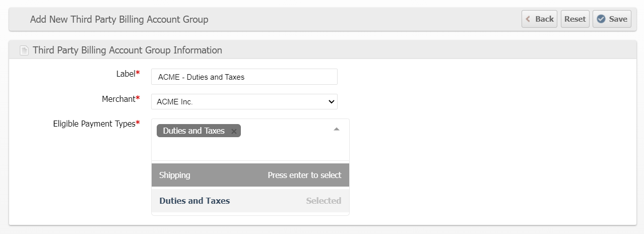The width and height of the screenshot is (644, 234).
Task: Click the chevron icon on Back button
Action: (528, 19)
